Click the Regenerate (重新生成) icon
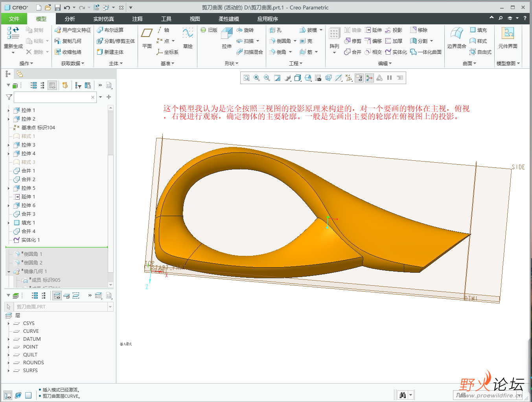This screenshot has width=532, height=402. (x=13, y=33)
